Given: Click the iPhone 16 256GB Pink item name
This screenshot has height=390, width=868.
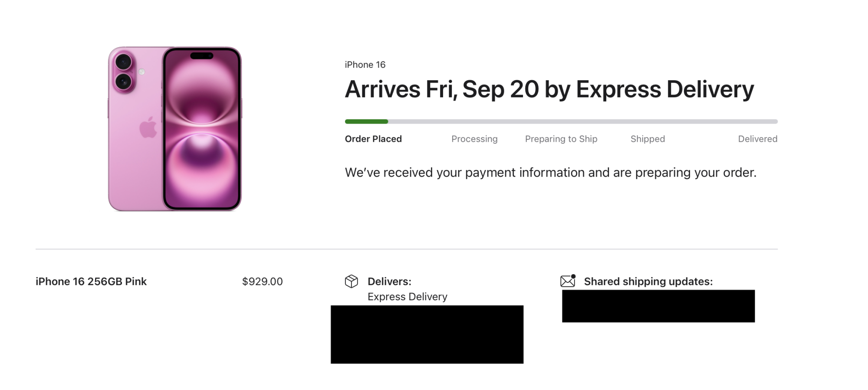Looking at the screenshot, I should point(91,282).
